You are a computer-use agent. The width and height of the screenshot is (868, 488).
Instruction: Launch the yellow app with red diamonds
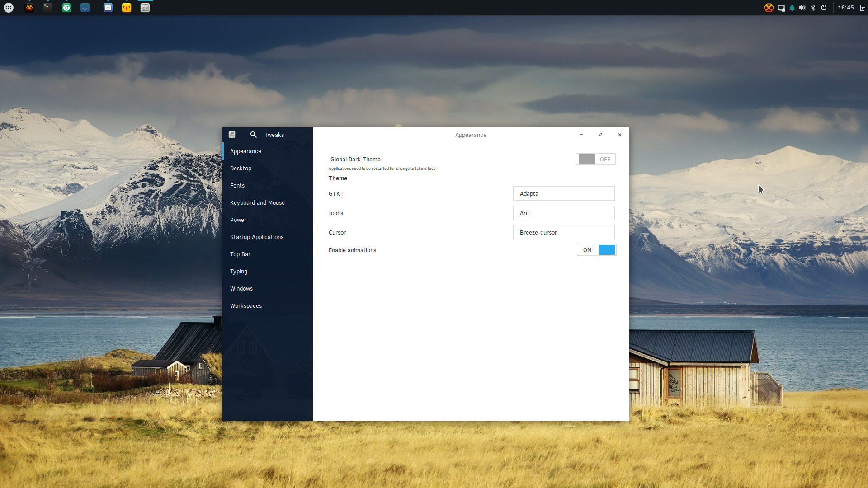click(x=127, y=8)
